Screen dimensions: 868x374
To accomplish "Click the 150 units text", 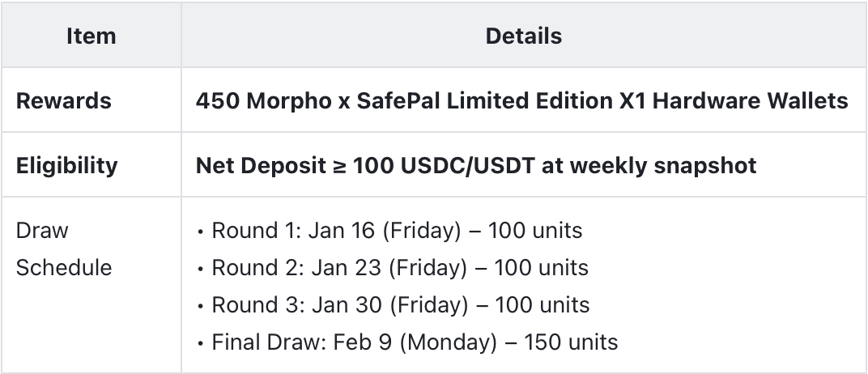I will point(571,342).
